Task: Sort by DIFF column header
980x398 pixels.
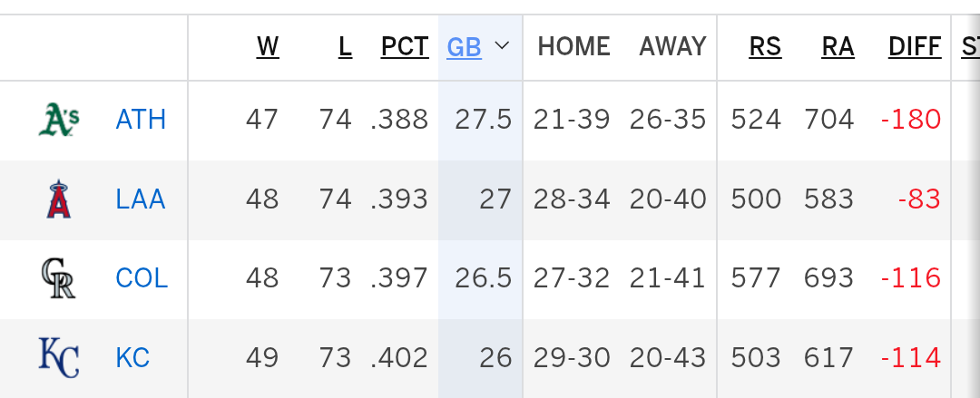Action: coord(915,47)
